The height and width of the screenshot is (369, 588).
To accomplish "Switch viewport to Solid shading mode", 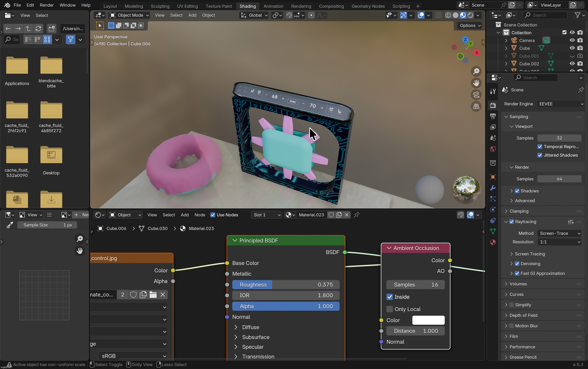I will click(455, 15).
